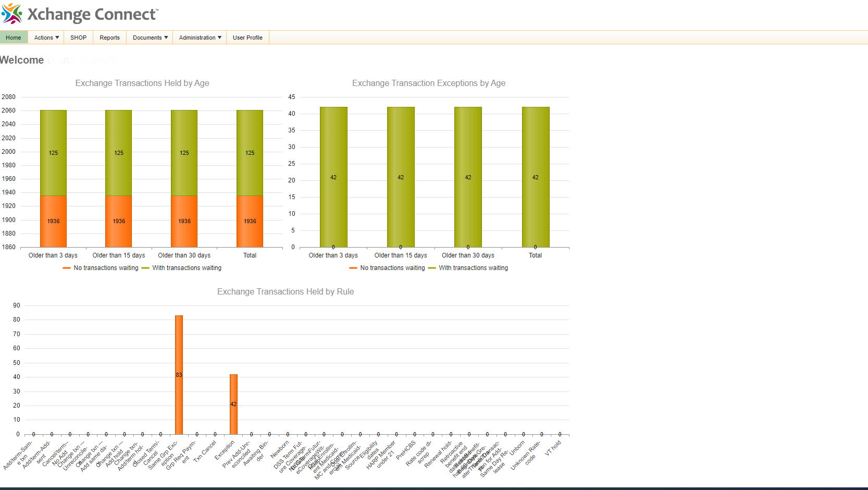Click green 125 segment of Held by Age 'Older than 3 days' bar

click(x=53, y=153)
